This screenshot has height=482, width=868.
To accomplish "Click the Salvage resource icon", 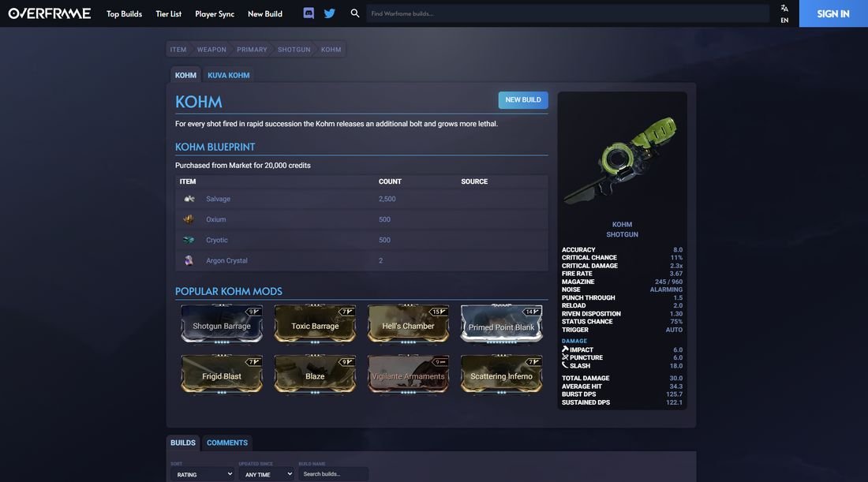I will (189, 199).
